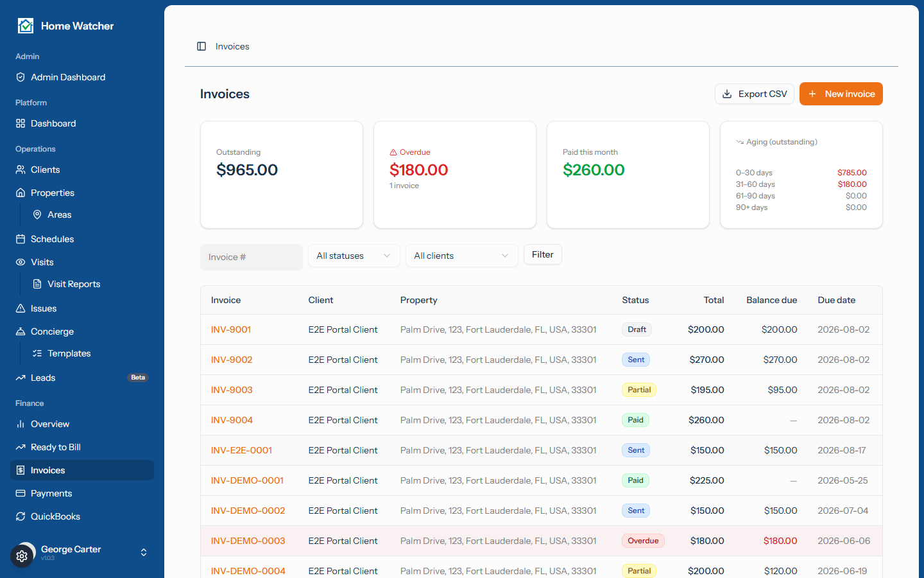Click the Areas map pin icon

(37, 215)
